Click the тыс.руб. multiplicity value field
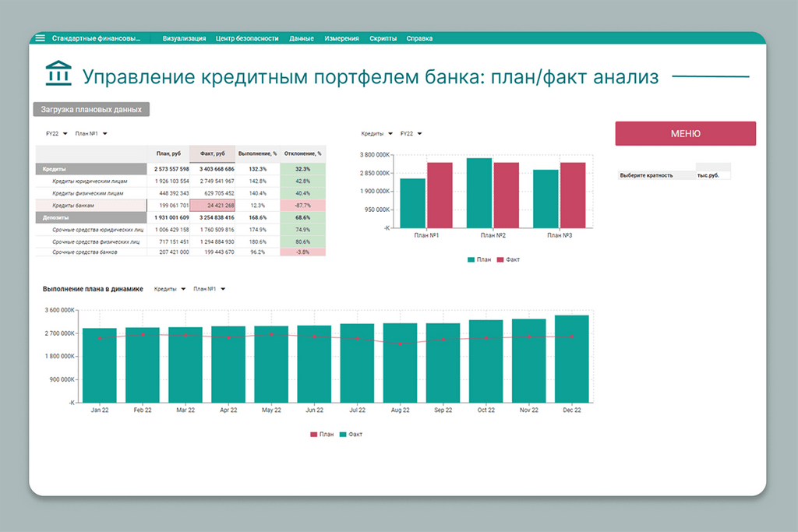The height and width of the screenshot is (532, 798). click(x=713, y=175)
